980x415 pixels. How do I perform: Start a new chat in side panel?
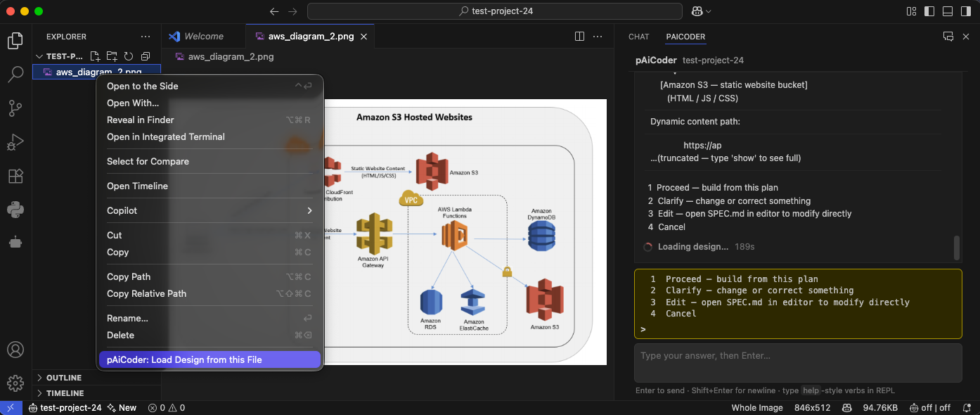(948, 37)
